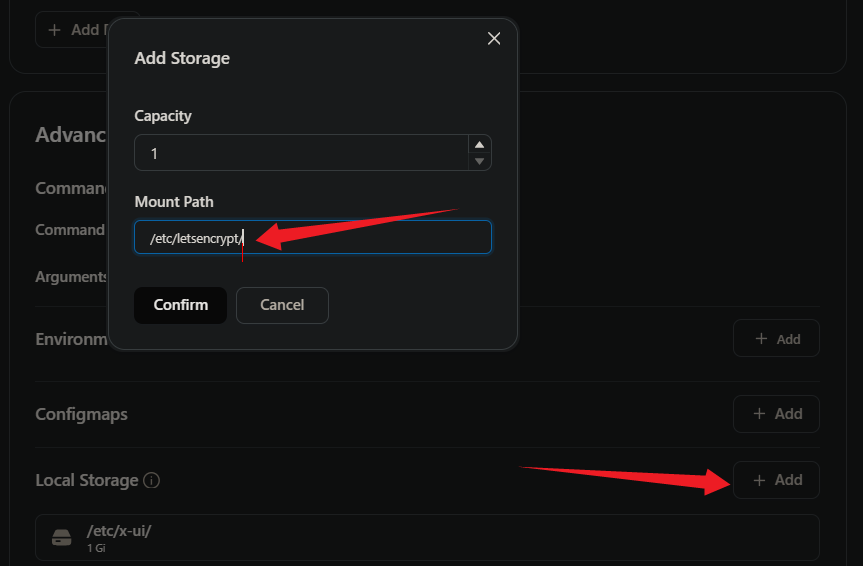
Task: Increase Capacity with the up arrow
Action: [x=479, y=145]
